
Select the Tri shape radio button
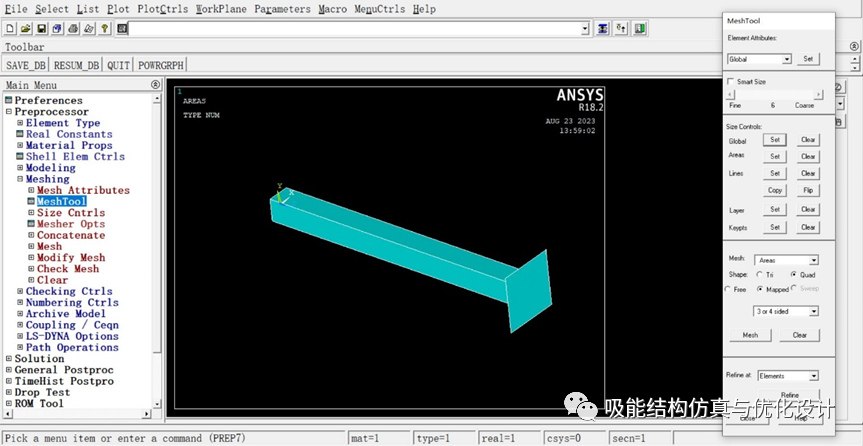[x=760, y=274]
